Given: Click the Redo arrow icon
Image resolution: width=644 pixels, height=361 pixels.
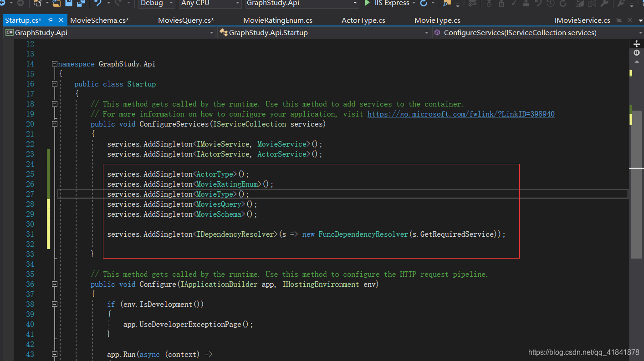Looking at the screenshot, I should (118, 3).
